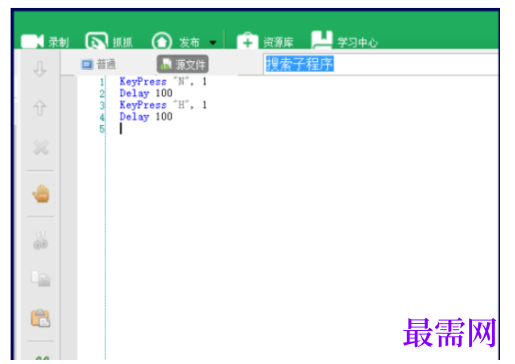This screenshot has height=364, width=515.
Task: Click the 录制 record camera icon
Action: (x=33, y=42)
